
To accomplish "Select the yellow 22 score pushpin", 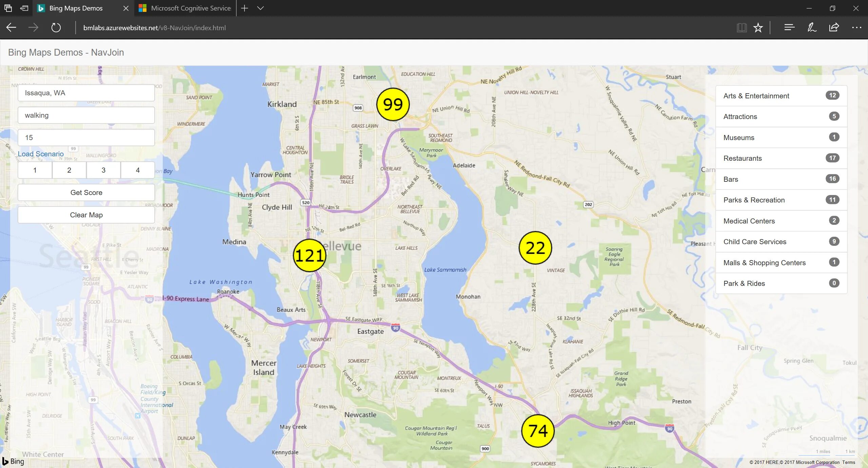I will (535, 248).
